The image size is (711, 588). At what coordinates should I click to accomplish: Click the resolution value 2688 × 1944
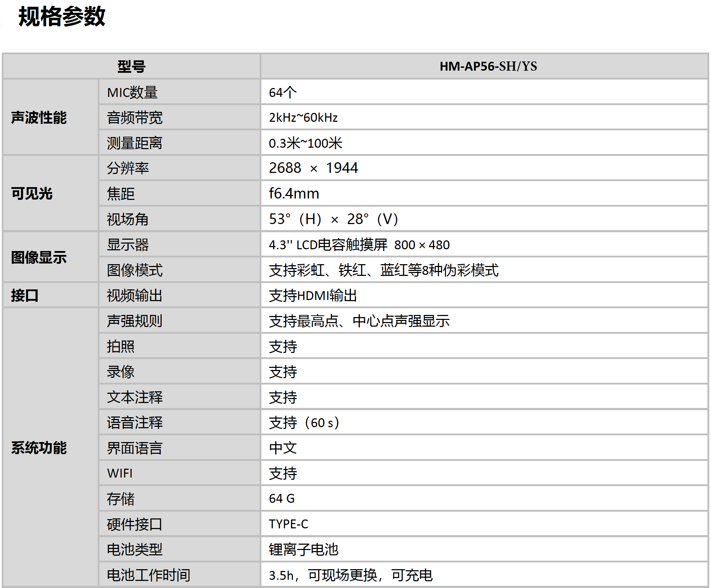[x=314, y=168]
